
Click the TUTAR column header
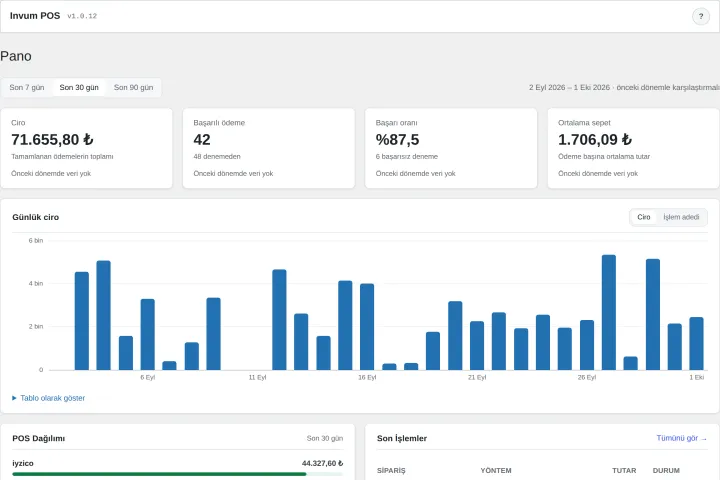point(624,471)
